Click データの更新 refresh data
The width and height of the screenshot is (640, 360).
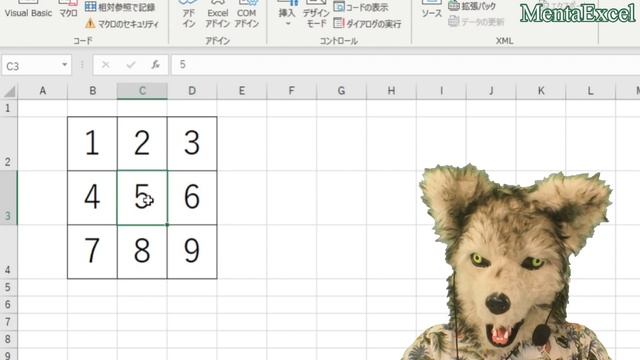[476, 22]
